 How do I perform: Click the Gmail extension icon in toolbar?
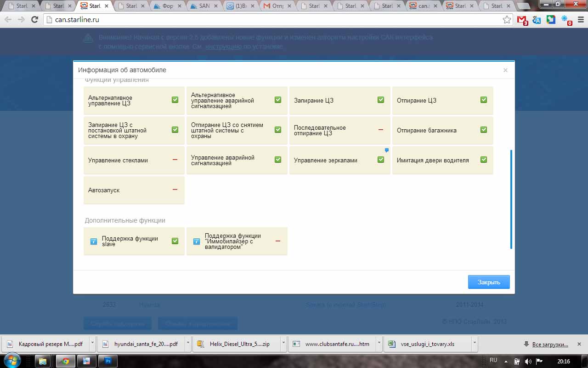tap(522, 20)
